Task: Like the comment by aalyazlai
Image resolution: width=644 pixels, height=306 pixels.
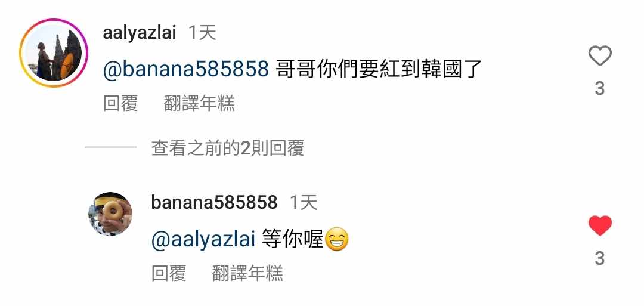Action: coord(600,56)
